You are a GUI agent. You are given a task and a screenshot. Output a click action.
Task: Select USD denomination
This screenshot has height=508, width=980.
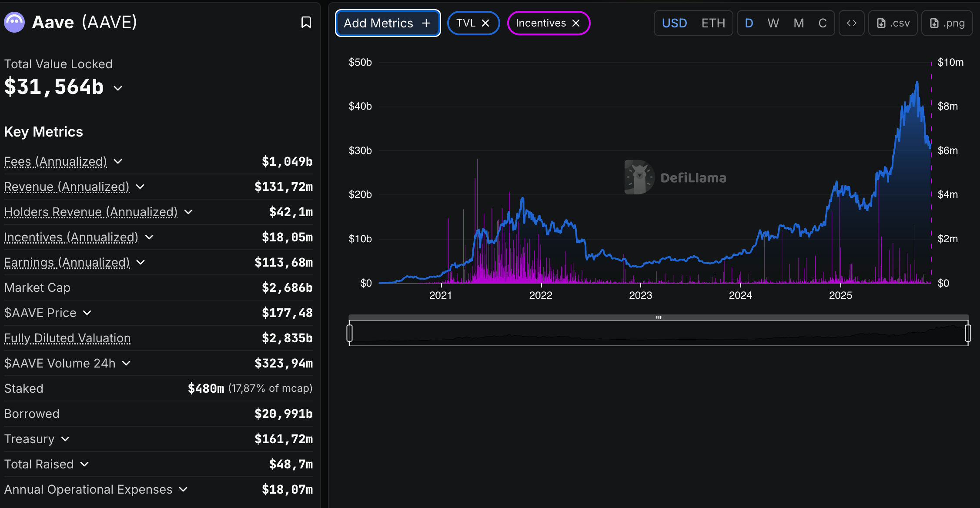pyautogui.click(x=674, y=23)
